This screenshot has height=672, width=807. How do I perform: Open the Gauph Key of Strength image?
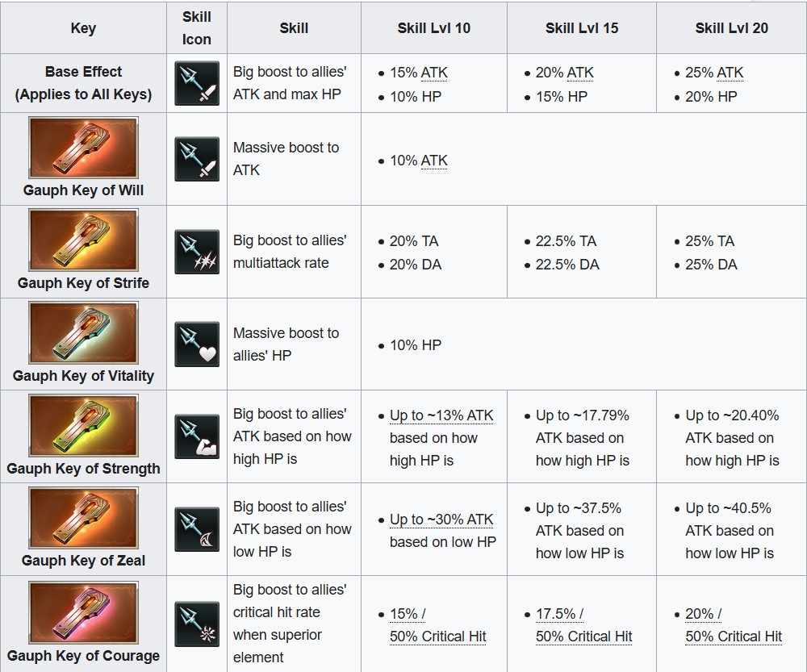(x=83, y=425)
